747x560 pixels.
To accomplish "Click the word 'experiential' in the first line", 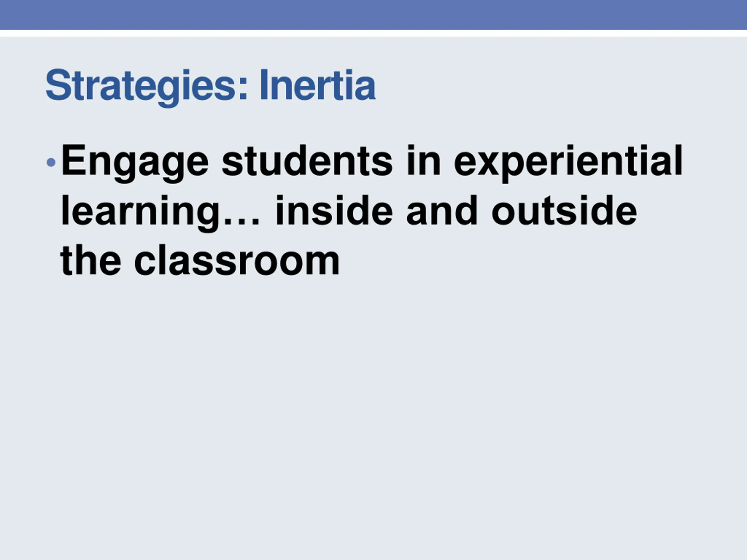I will (568, 163).
